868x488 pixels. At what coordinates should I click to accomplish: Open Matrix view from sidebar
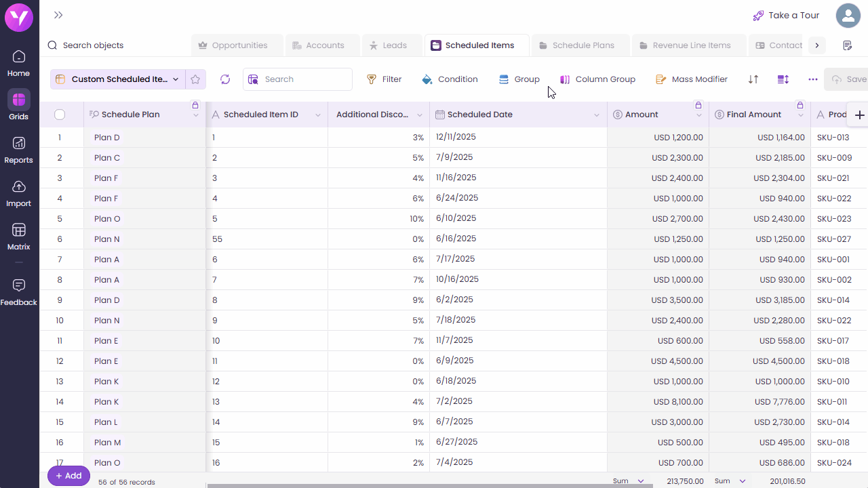point(19,237)
